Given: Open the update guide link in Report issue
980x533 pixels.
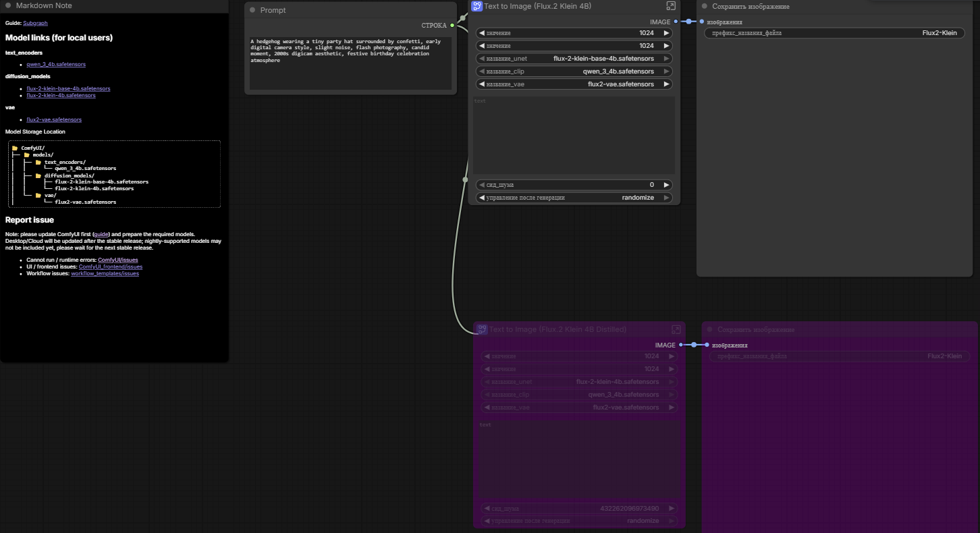Looking at the screenshot, I should pyautogui.click(x=101, y=234).
